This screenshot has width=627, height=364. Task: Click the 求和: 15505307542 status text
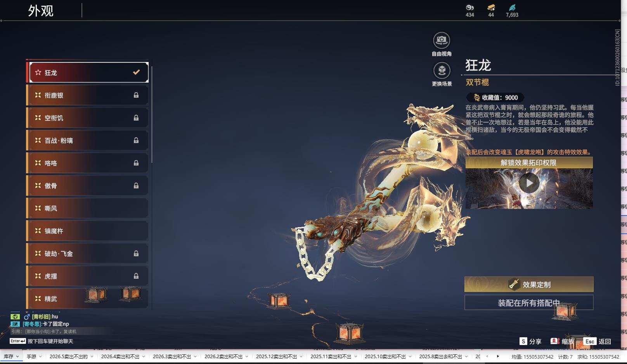(x=598, y=357)
